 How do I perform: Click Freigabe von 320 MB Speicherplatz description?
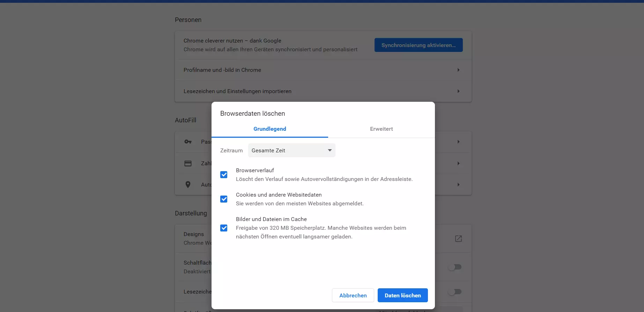point(321,232)
